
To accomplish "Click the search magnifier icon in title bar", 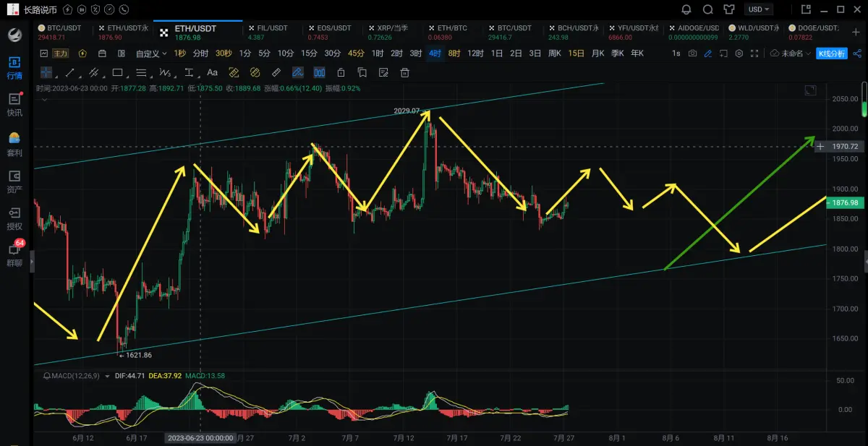I will pyautogui.click(x=708, y=9).
